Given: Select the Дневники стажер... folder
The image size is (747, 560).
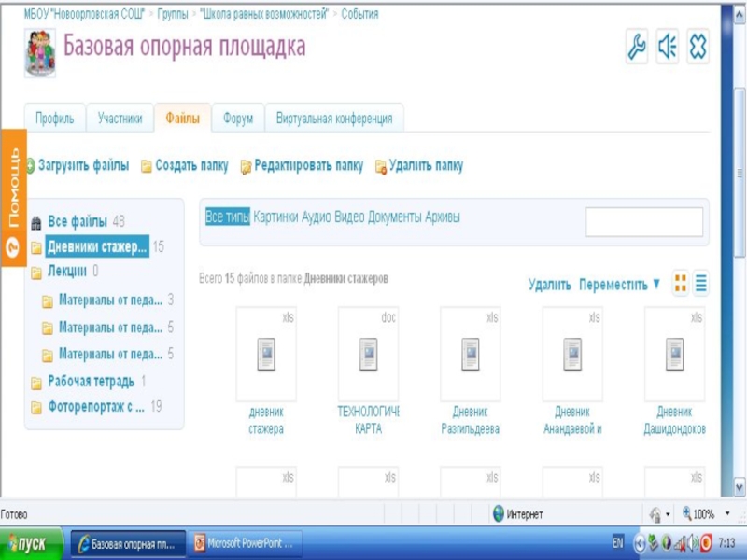Looking at the screenshot, I should tap(97, 246).
